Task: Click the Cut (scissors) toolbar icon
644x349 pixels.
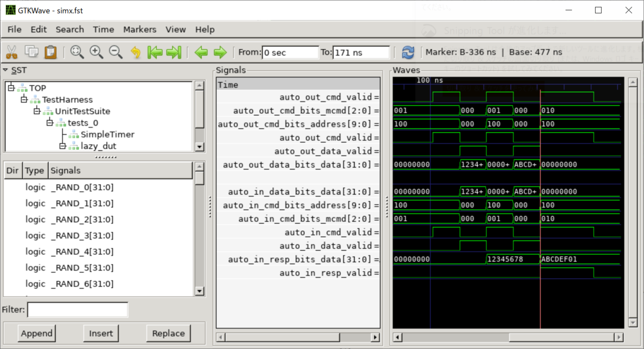Action: tap(11, 52)
